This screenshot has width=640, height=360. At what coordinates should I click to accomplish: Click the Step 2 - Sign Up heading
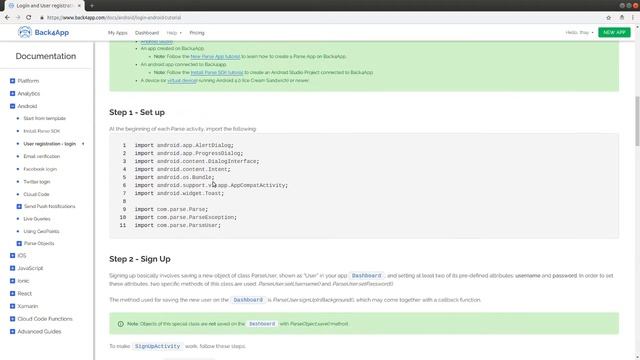(140, 259)
